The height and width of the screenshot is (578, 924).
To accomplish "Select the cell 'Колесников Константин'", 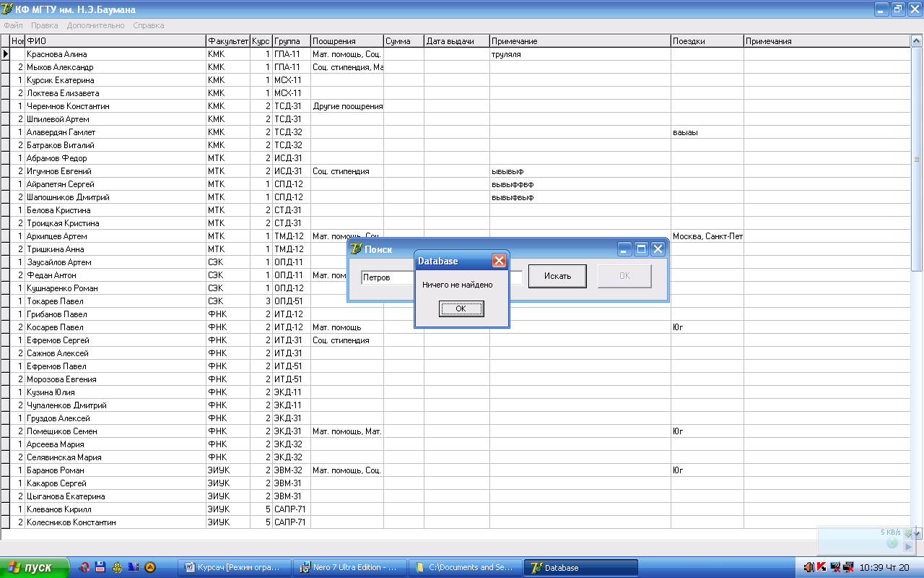I will click(x=115, y=522).
